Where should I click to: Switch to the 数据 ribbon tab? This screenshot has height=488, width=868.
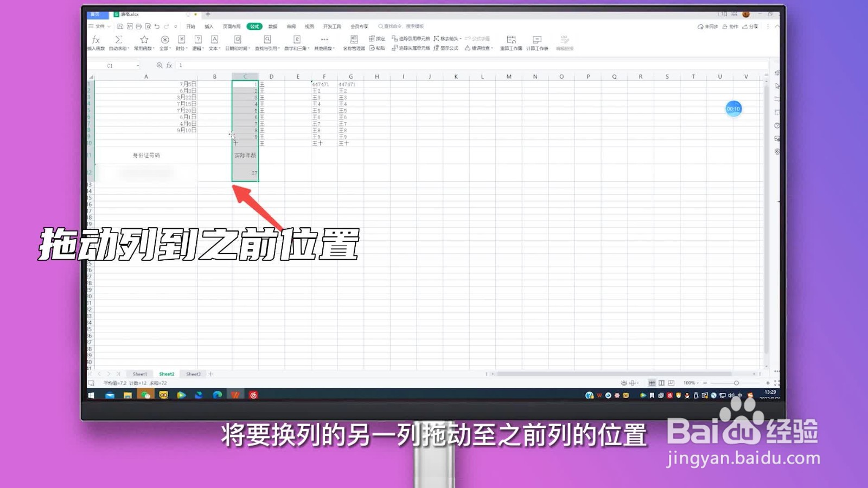click(273, 25)
